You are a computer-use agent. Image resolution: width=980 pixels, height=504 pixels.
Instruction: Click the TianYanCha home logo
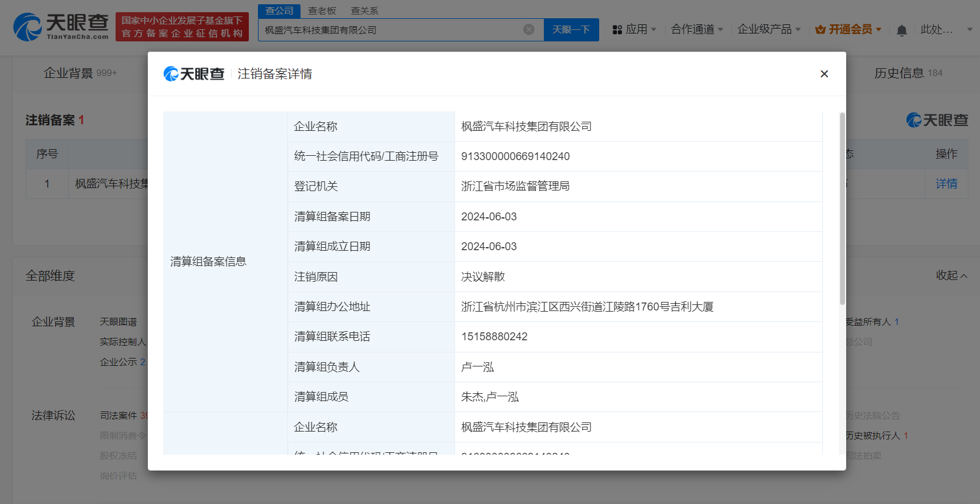pos(61,27)
